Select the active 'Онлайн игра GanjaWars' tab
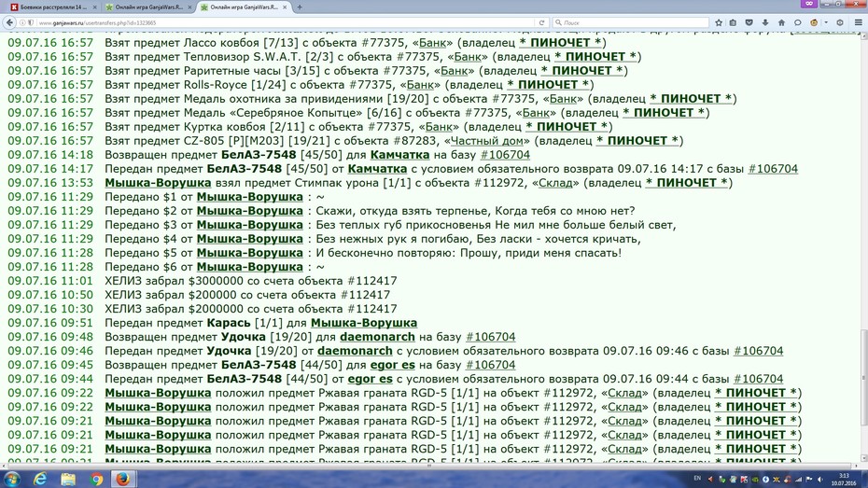Viewport: 868px width, 488px height. [245, 7]
